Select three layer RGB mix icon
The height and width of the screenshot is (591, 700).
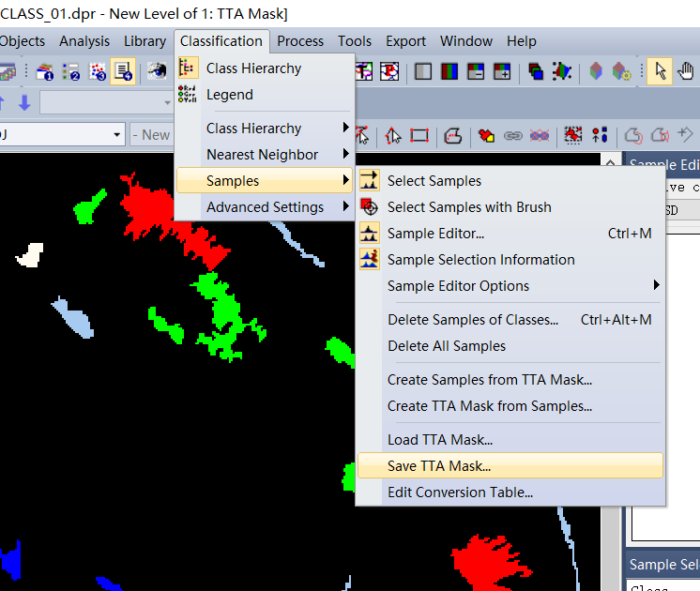tap(449, 71)
